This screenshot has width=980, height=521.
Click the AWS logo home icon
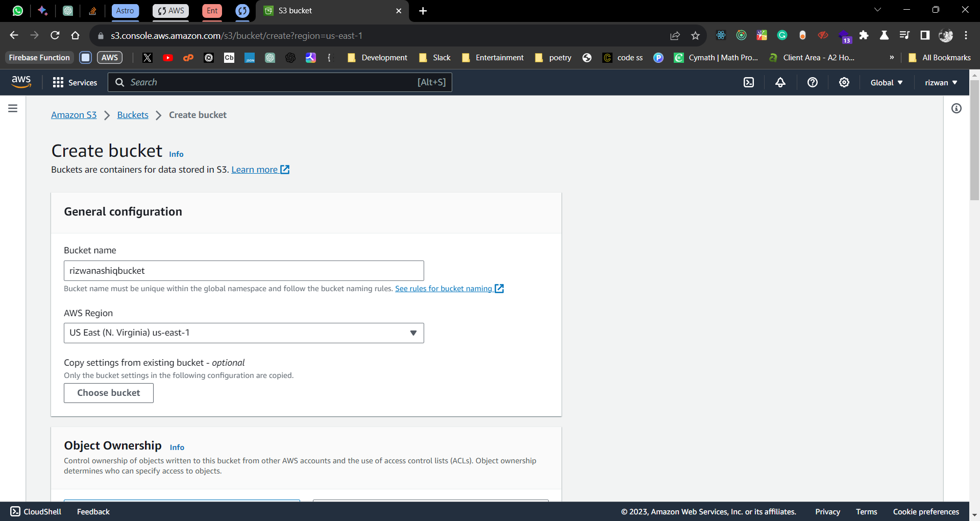21,82
